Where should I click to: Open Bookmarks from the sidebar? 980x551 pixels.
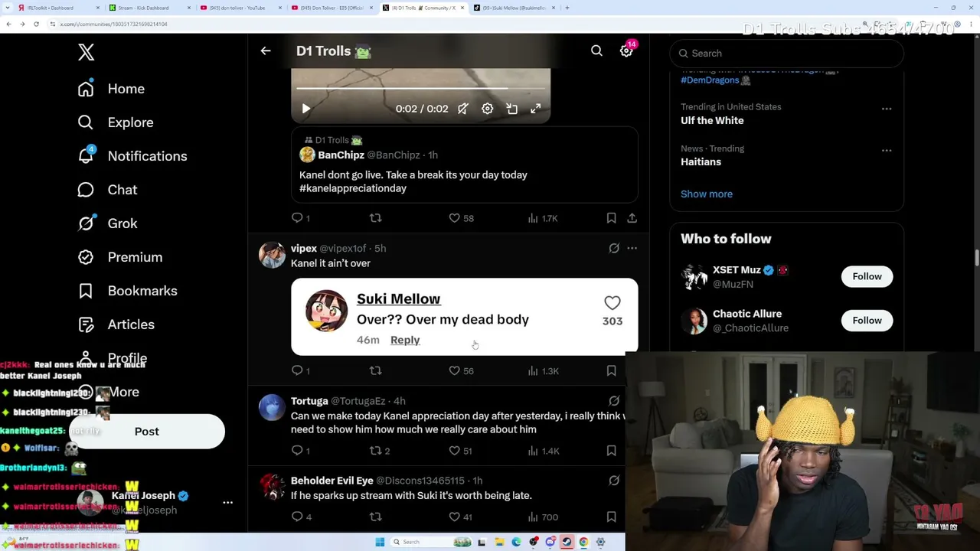pos(127,291)
